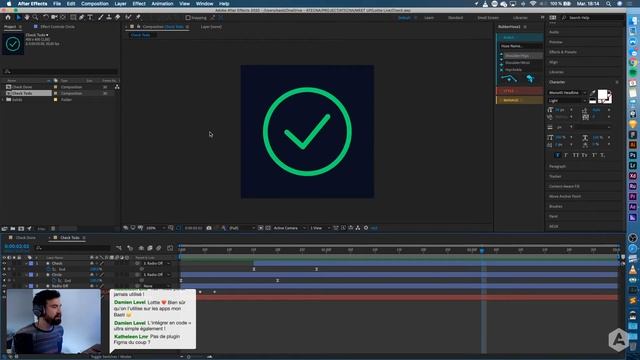This screenshot has width=640, height=360.
Task: Open the Paragraph panel
Action: 558,167
